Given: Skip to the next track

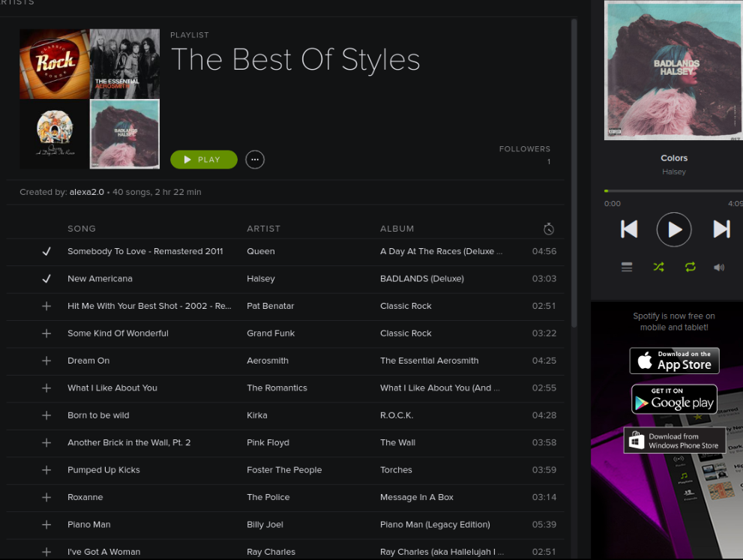Looking at the screenshot, I should pyautogui.click(x=721, y=229).
